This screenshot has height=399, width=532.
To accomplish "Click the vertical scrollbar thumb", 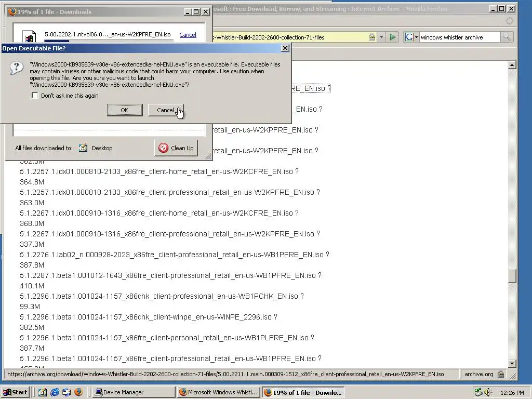I will [512, 276].
